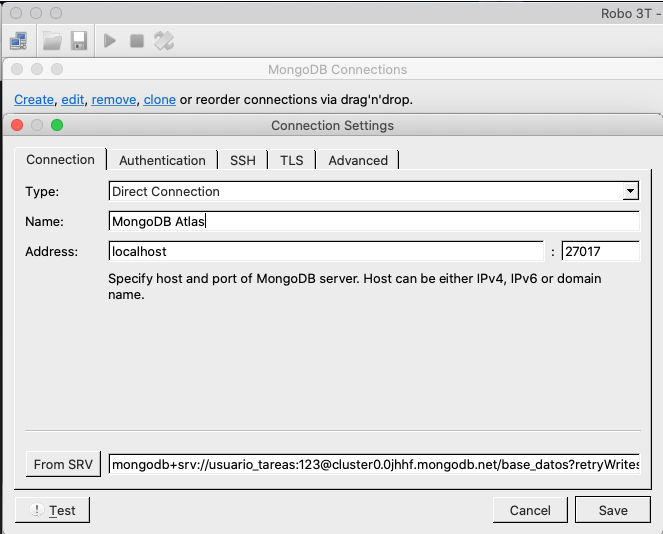Click the open folder toolbar icon
Viewport: 663px width, 534px height.
52,41
